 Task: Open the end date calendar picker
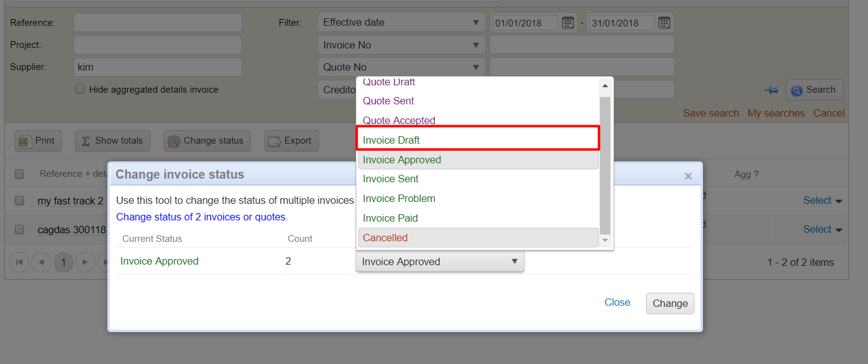tap(664, 23)
